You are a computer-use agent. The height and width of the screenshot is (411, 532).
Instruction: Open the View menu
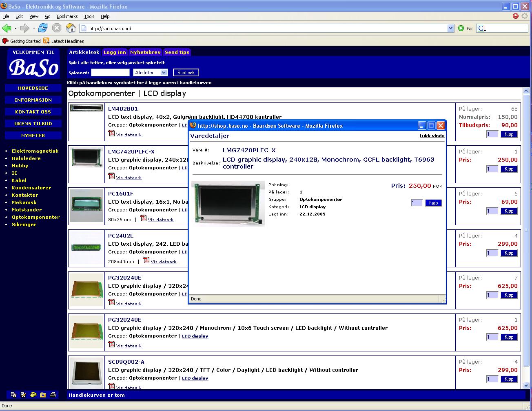coord(34,16)
